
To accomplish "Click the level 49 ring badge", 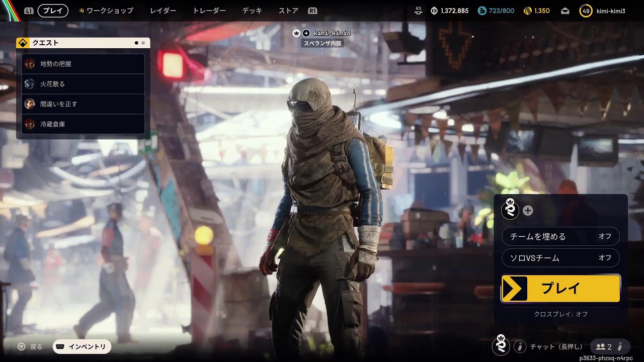I will click(x=586, y=11).
